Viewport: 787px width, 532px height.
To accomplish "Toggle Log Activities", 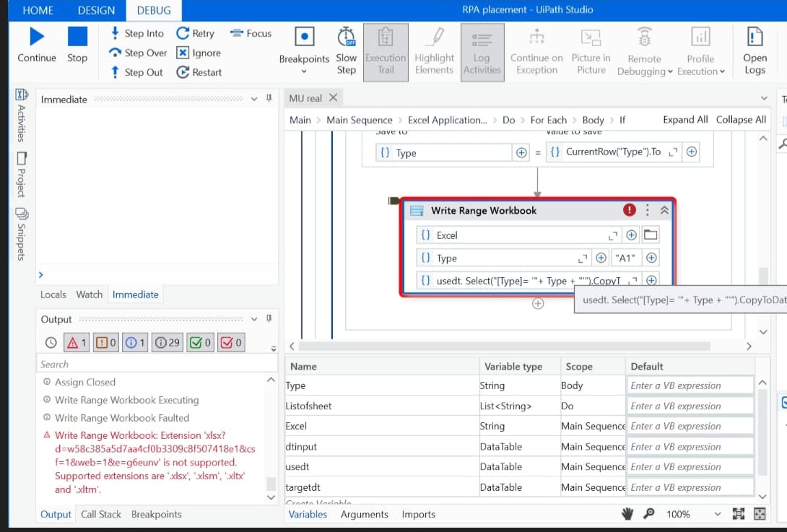I will 482,51.
